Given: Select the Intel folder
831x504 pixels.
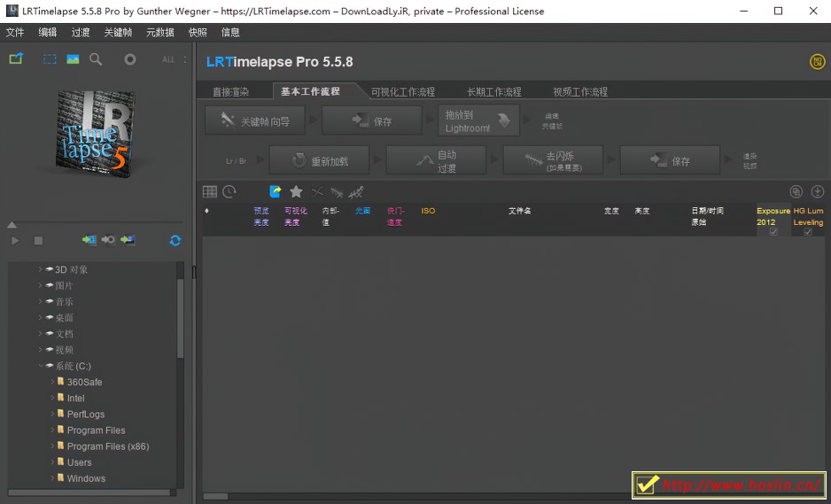Looking at the screenshot, I should [75, 398].
